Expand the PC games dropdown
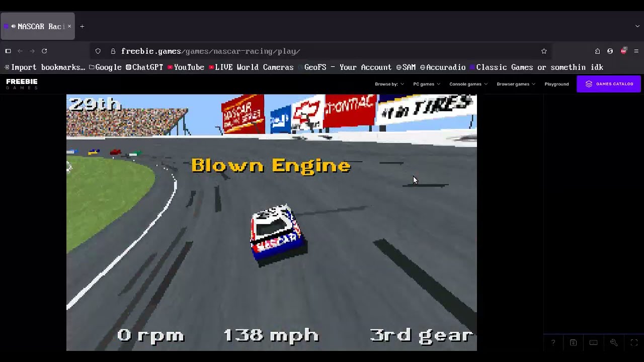Image resolution: width=644 pixels, height=362 pixels. (427, 84)
